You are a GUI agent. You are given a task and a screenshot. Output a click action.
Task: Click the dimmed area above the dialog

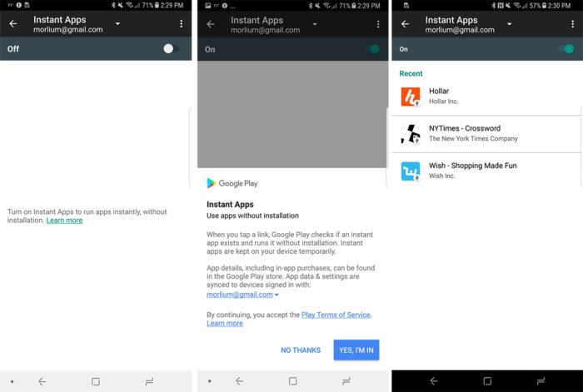[292, 115]
